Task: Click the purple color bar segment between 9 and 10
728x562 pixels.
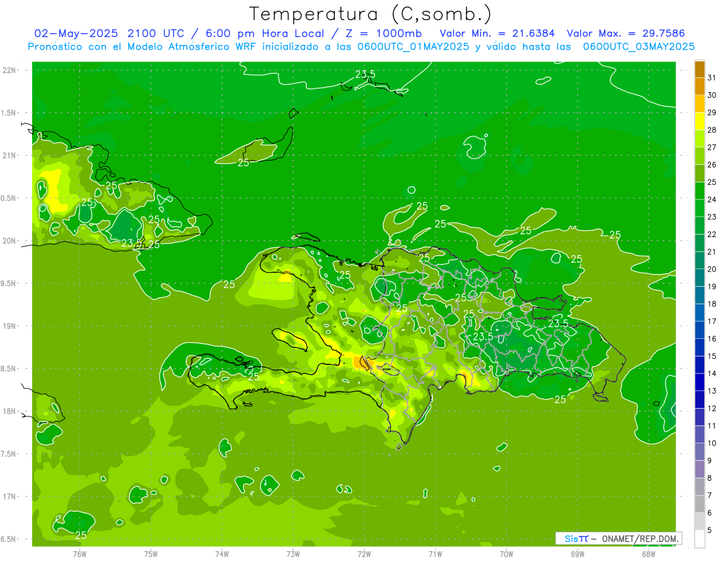Action: coord(699,452)
